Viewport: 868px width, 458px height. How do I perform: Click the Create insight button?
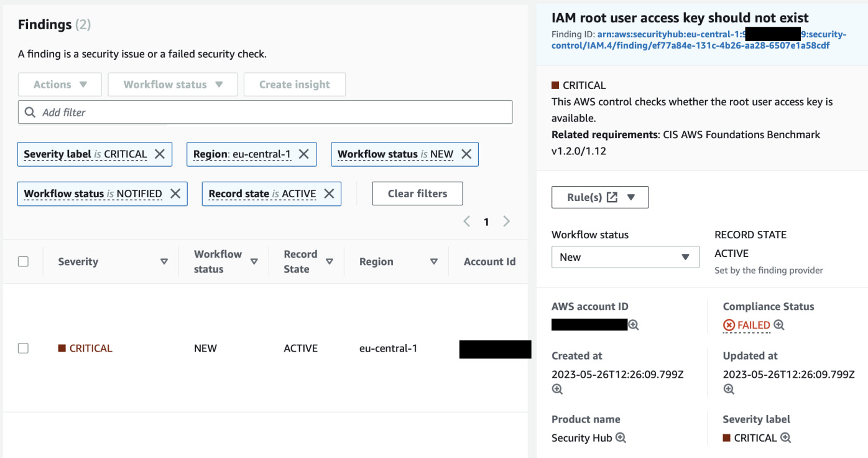295,84
